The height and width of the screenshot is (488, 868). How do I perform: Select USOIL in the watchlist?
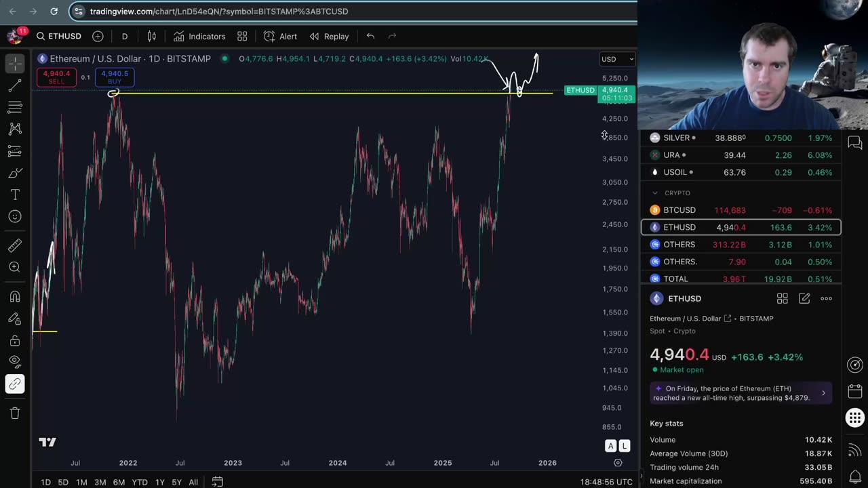pos(741,172)
